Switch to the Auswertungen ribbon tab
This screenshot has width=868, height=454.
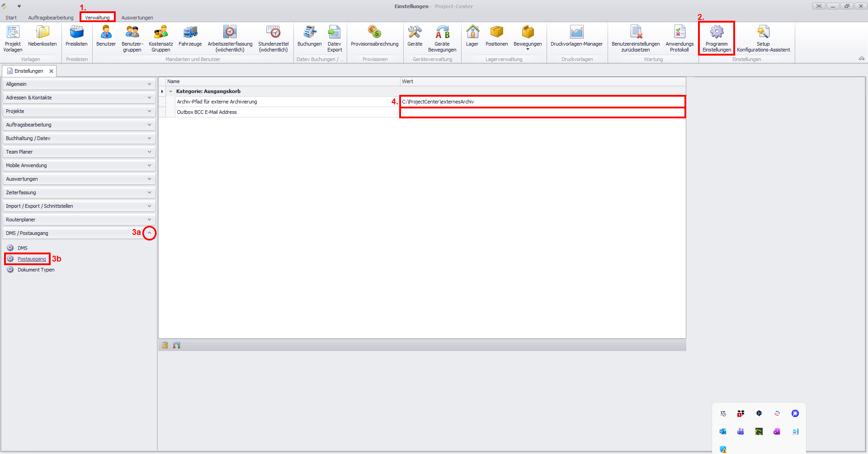137,18
